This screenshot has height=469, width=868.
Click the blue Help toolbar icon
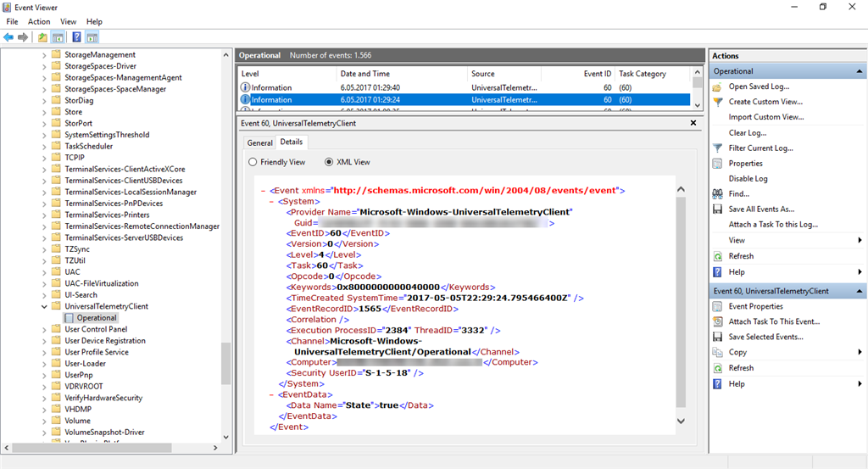point(76,37)
